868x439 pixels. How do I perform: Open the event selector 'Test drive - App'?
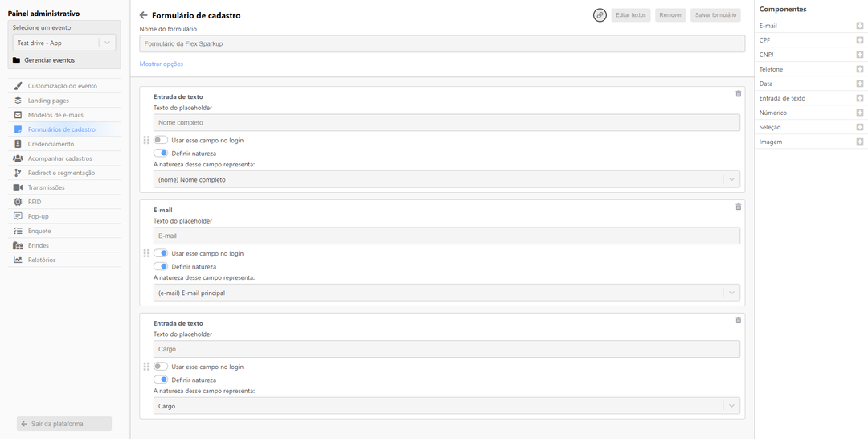point(64,43)
